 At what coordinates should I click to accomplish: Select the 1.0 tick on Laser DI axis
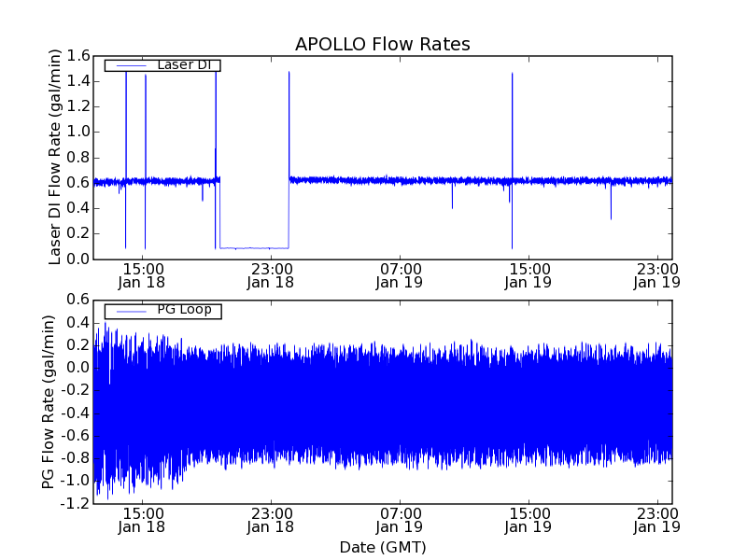click(x=78, y=132)
